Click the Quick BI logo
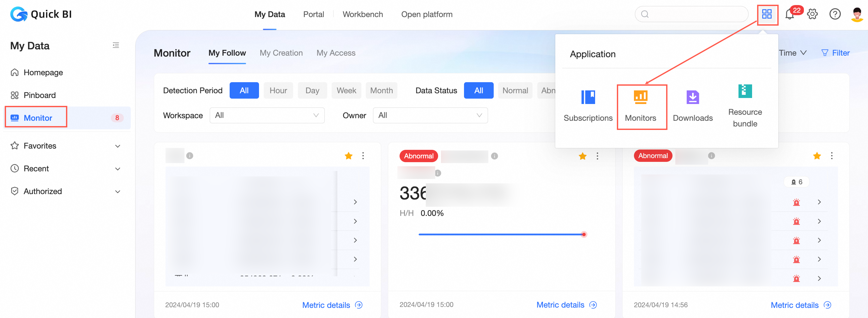The image size is (868, 318). [x=41, y=14]
